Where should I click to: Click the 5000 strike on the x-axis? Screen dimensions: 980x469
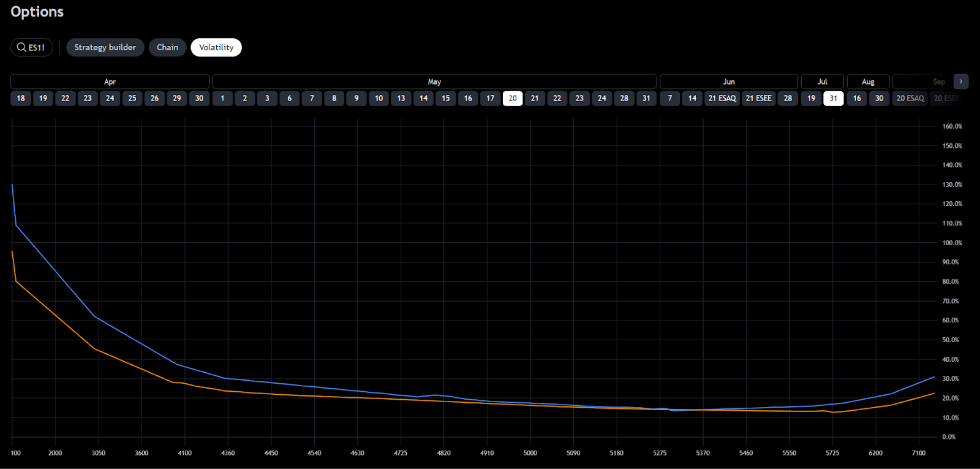530,453
